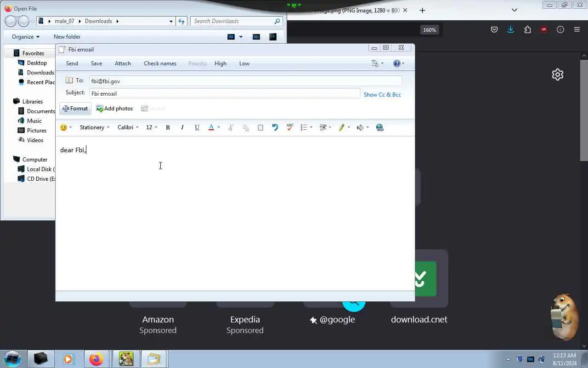This screenshot has height=368, width=588.
Task: Open the Firefox hamburger menu
Action: [577, 29]
